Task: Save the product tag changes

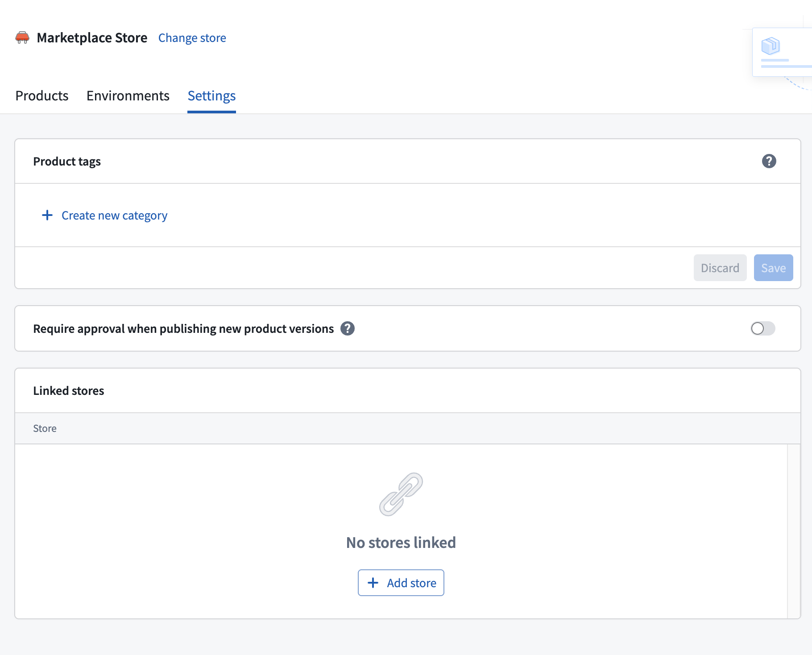Action: pyautogui.click(x=773, y=268)
